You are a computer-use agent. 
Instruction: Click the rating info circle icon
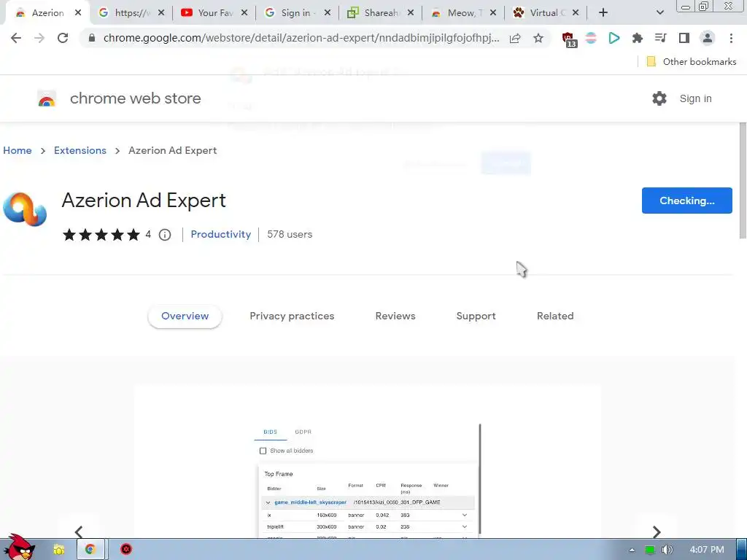coord(165,234)
